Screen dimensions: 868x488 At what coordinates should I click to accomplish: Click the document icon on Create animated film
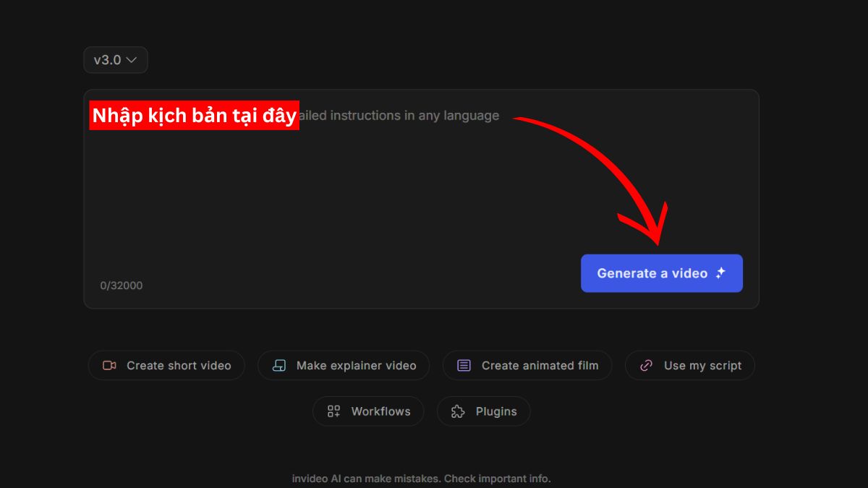point(464,366)
